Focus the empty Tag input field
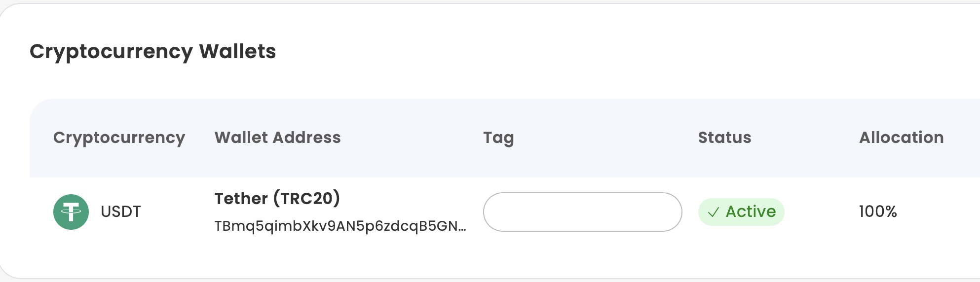Screen dimensions: 980x282 (582, 212)
